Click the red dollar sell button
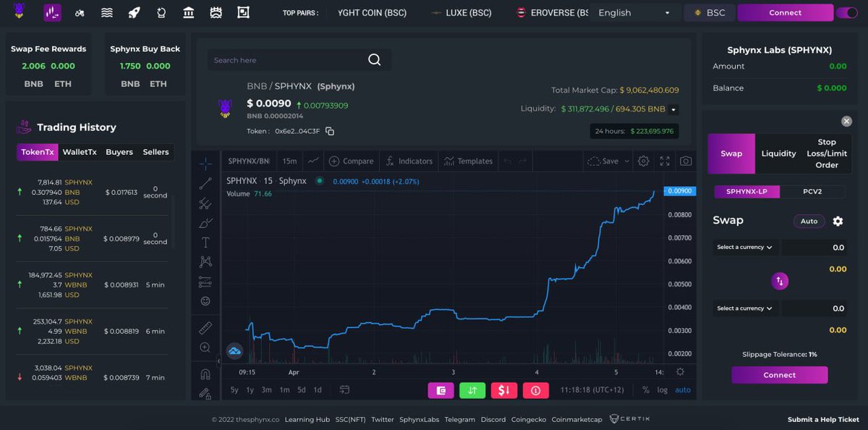 (x=504, y=390)
